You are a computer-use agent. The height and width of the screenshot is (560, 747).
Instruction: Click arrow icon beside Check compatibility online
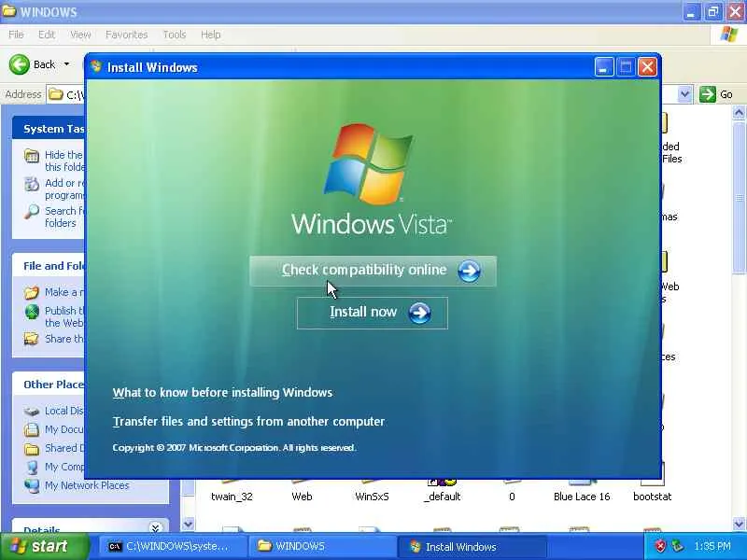coord(470,271)
